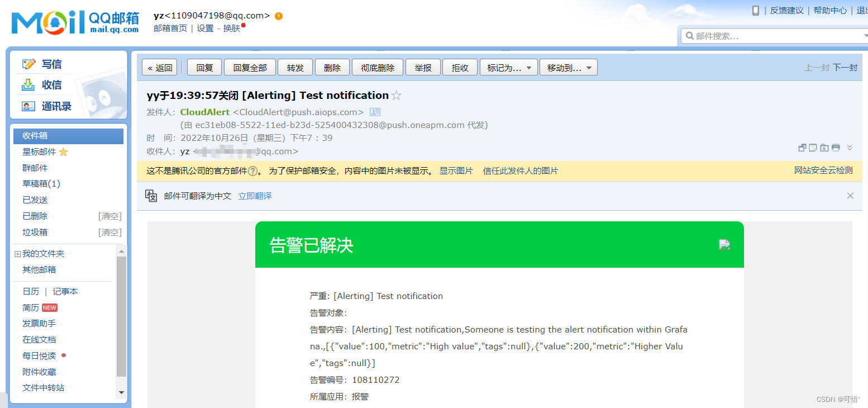Image resolution: width=868 pixels, height=408 pixels.
Task: Open 已删除 folder
Action: pyautogui.click(x=35, y=216)
